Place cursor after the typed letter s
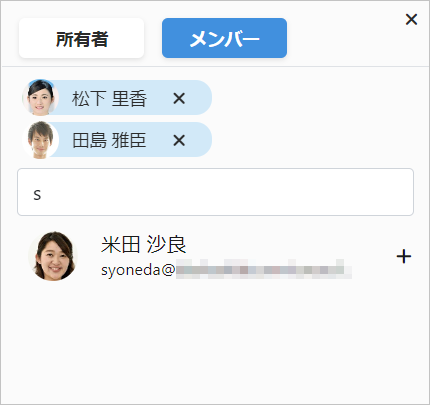 coord(42,195)
